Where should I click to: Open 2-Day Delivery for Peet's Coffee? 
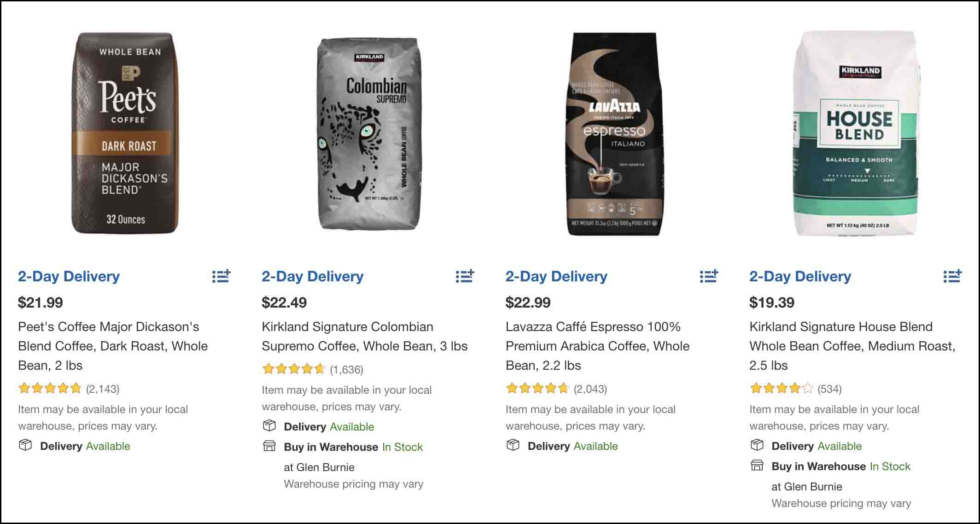[x=69, y=276]
